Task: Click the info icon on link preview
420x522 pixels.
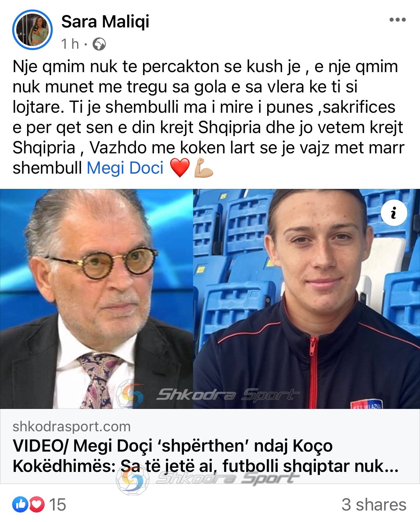Action: (x=394, y=213)
